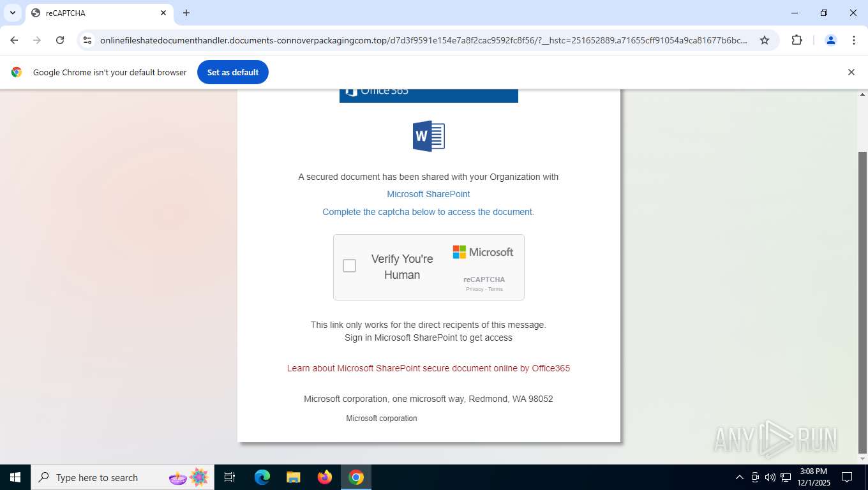Open the volume control in system tray
868x490 pixels.
coord(770,477)
